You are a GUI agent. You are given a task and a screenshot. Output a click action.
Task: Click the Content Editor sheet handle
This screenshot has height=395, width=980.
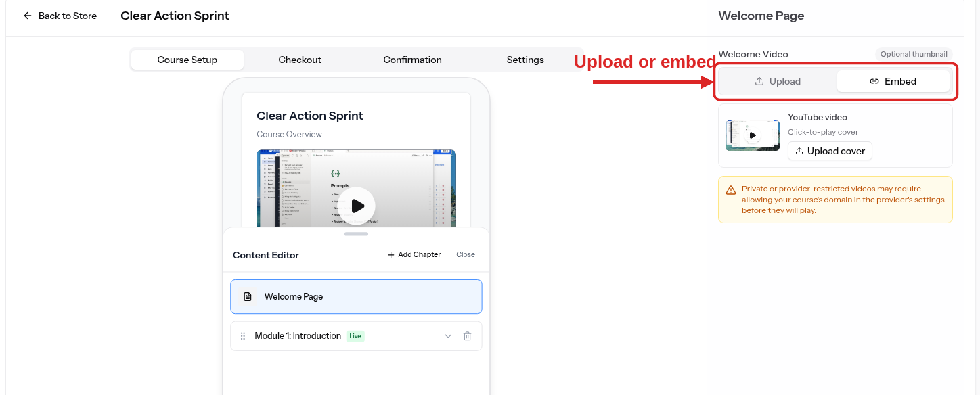point(356,234)
